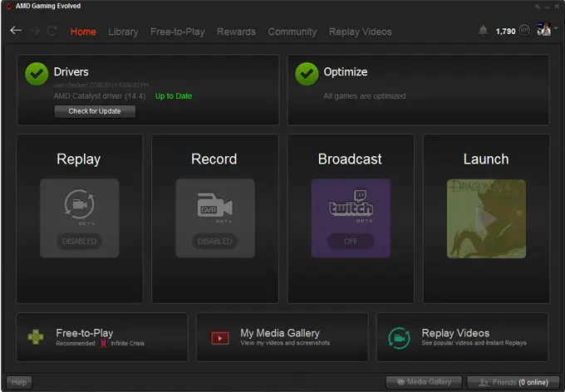Open the Free-to-Play tab
This screenshot has height=392, width=565.
click(177, 32)
